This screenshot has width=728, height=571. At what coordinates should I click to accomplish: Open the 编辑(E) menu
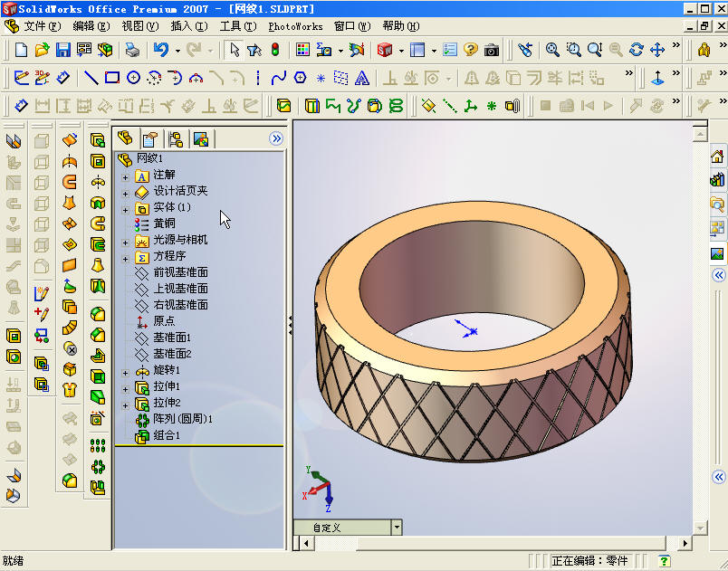91,26
